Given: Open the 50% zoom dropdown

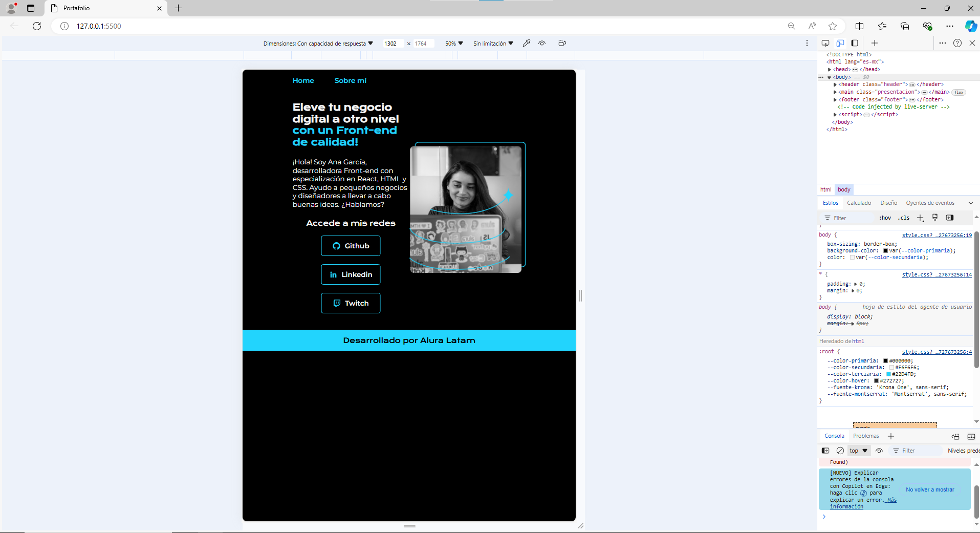Looking at the screenshot, I should (454, 44).
